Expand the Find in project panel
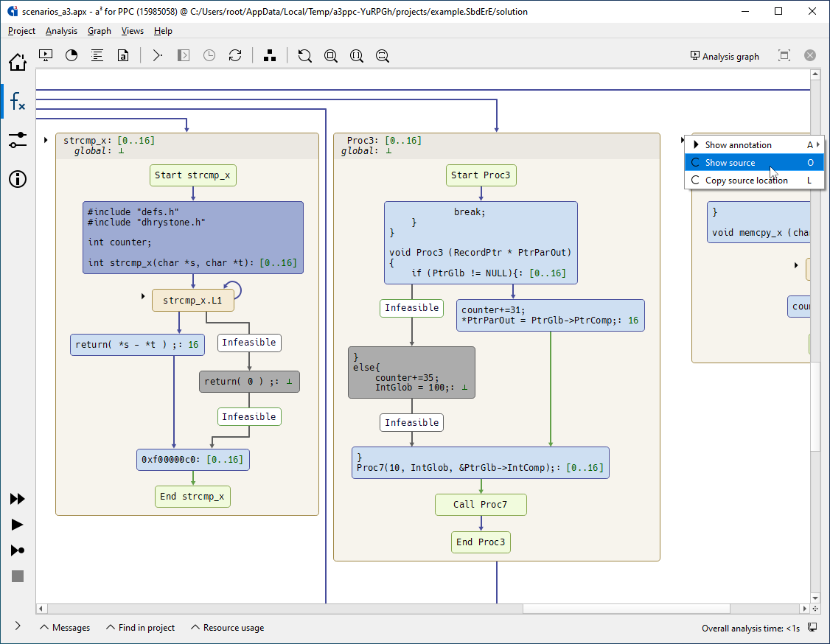830x644 pixels. pos(140,628)
